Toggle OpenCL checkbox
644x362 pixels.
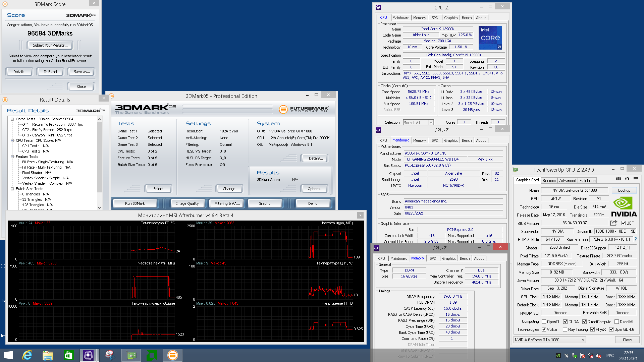coord(544,322)
